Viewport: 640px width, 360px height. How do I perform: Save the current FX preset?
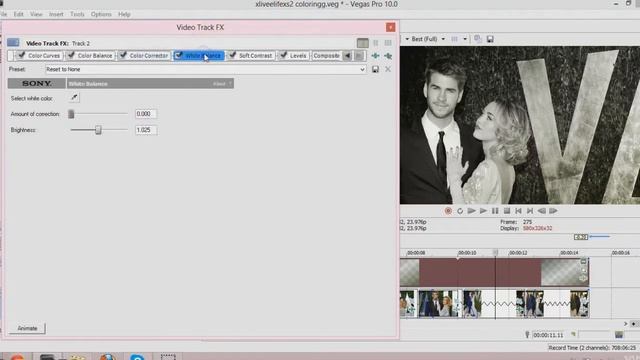pyautogui.click(x=375, y=69)
